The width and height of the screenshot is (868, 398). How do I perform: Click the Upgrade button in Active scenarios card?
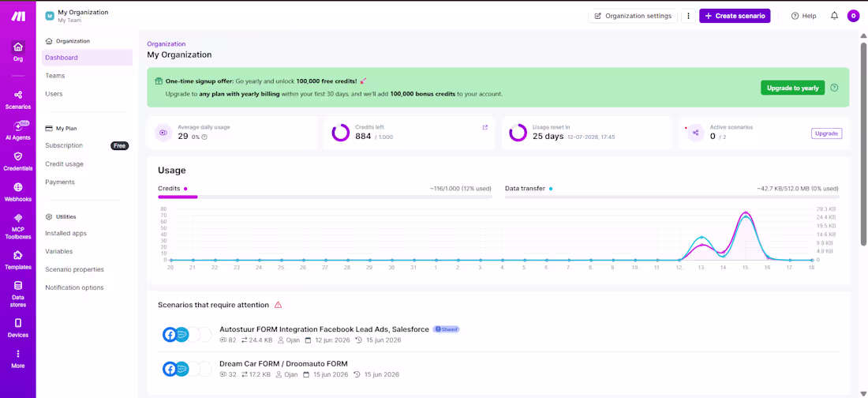point(826,133)
